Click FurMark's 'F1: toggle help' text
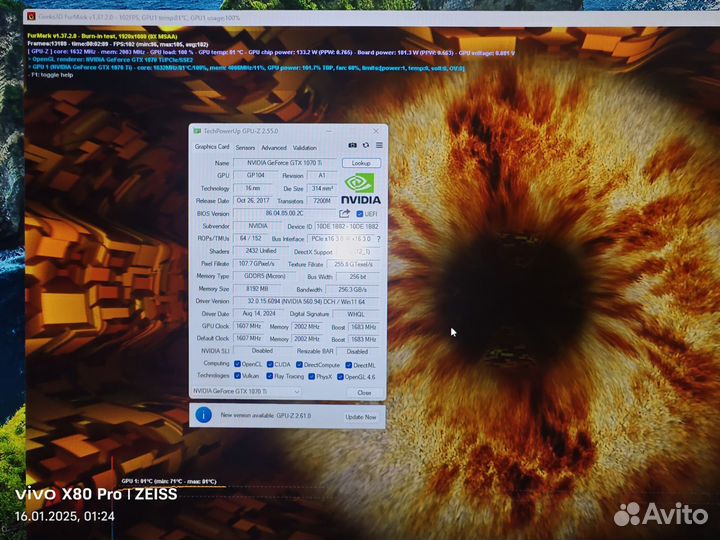Image resolution: width=720 pixels, height=540 pixels. pyautogui.click(x=52, y=75)
